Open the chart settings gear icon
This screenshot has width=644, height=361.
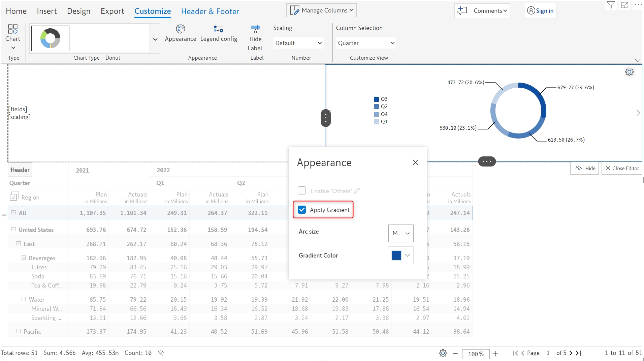(x=629, y=72)
